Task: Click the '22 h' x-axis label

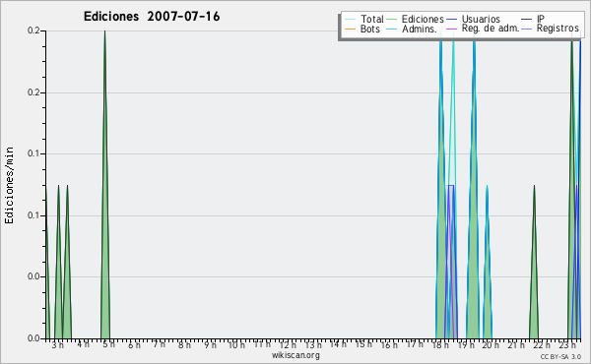Action: 542,344
